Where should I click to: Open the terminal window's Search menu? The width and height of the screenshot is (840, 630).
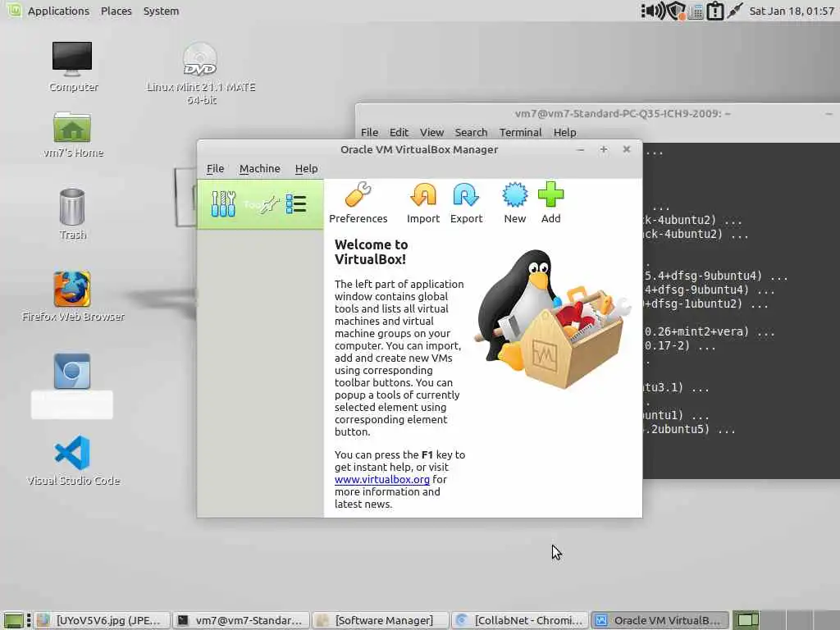point(471,132)
